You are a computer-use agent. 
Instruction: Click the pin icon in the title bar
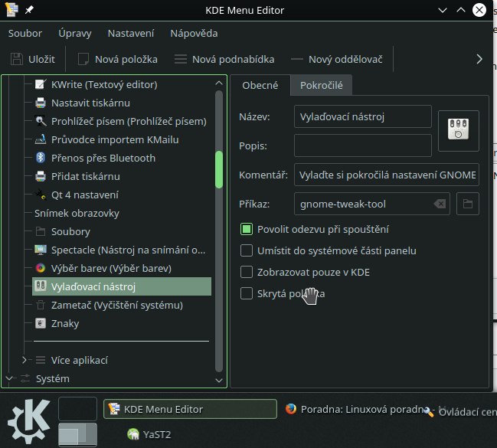click(29, 10)
